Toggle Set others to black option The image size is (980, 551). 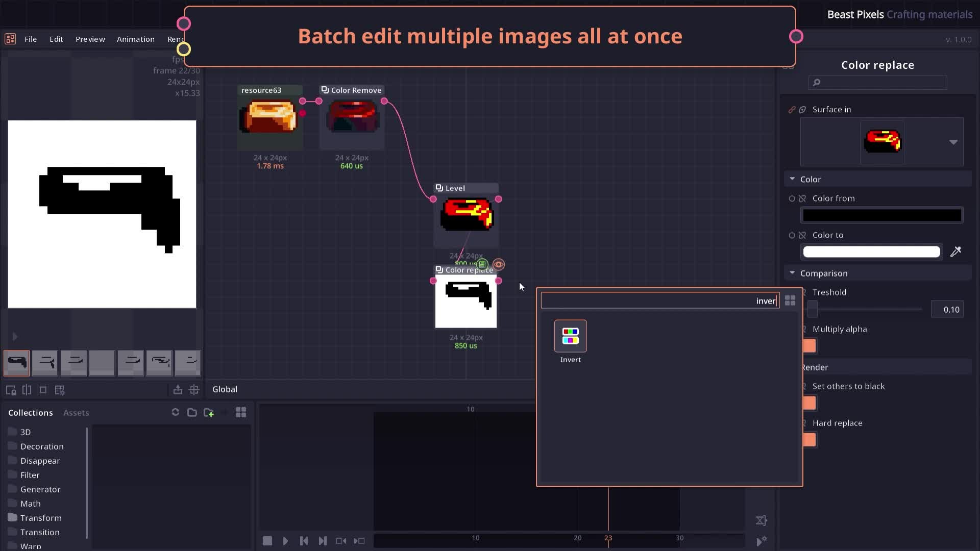click(809, 403)
